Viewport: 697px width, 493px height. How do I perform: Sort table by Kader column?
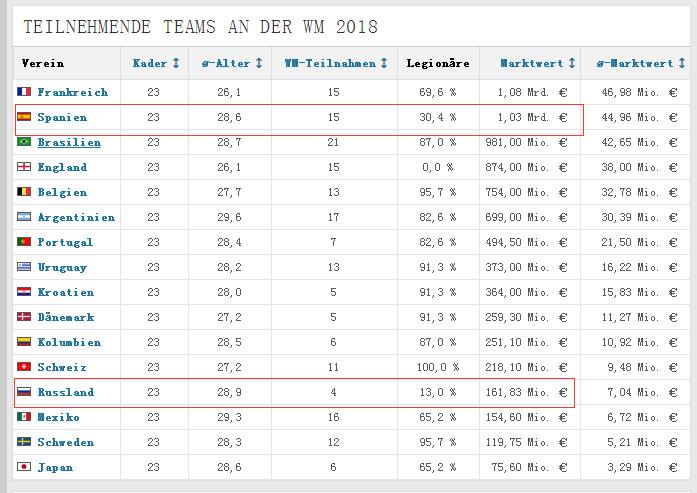[x=156, y=63]
